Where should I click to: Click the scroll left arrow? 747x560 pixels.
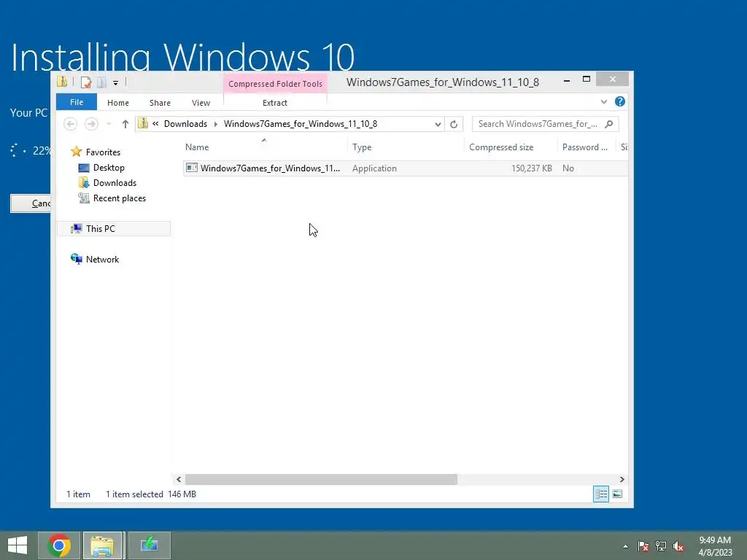(x=179, y=480)
